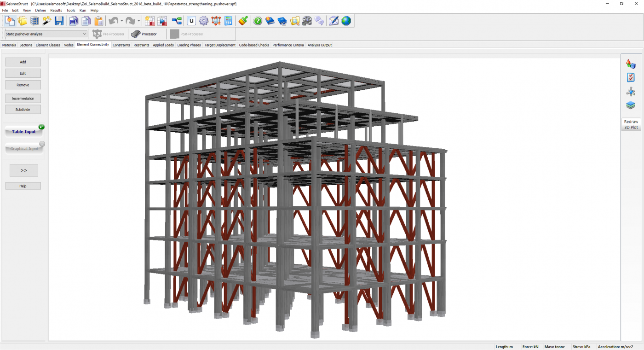Open a project with the yellow folder icon
This screenshot has height=350, width=644.
point(23,21)
